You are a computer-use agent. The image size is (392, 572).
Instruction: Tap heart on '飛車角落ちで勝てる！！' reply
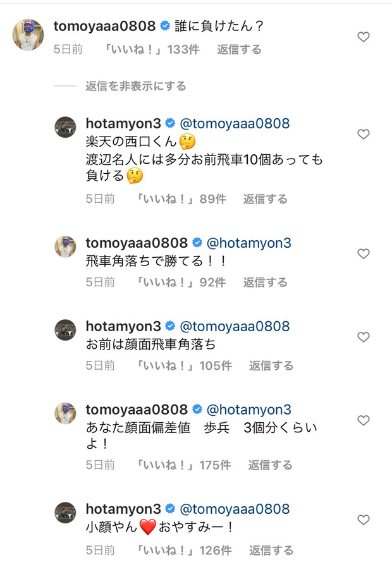click(x=364, y=254)
